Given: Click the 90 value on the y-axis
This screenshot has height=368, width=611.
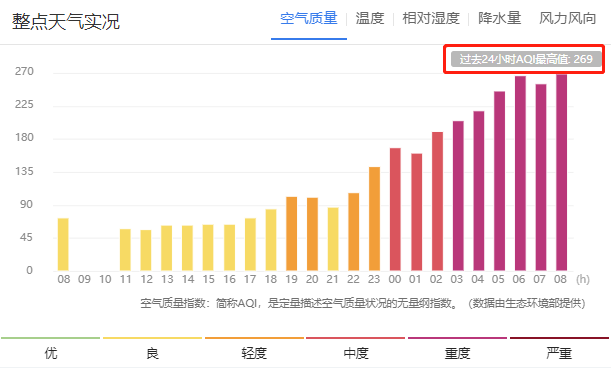Looking at the screenshot, I should click(x=26, y=204).
